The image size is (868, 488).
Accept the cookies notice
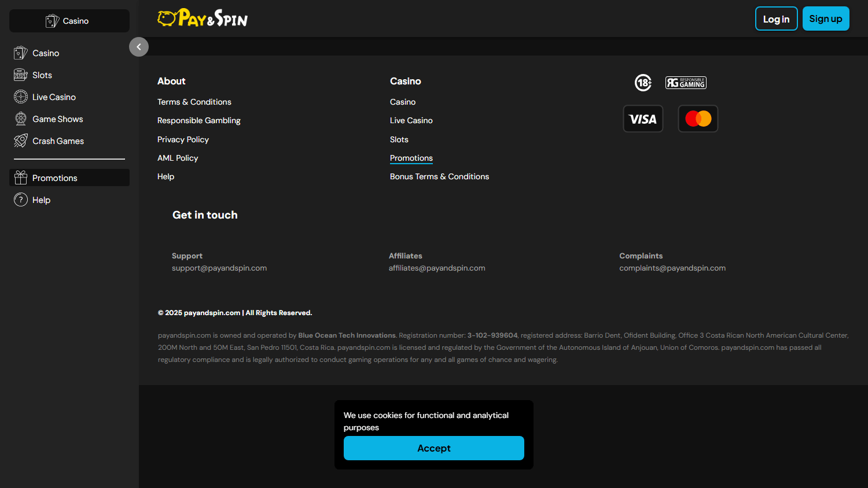tap(434, 448)
